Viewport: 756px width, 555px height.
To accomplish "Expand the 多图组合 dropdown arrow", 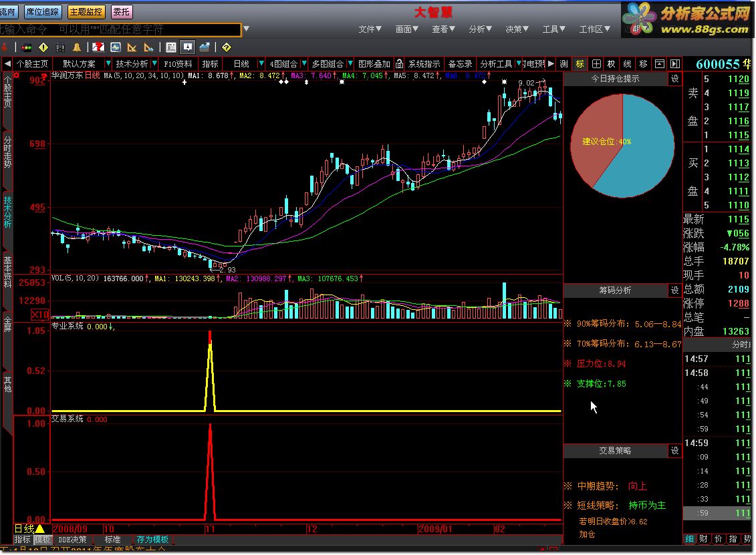I will [x=349, y=63].
